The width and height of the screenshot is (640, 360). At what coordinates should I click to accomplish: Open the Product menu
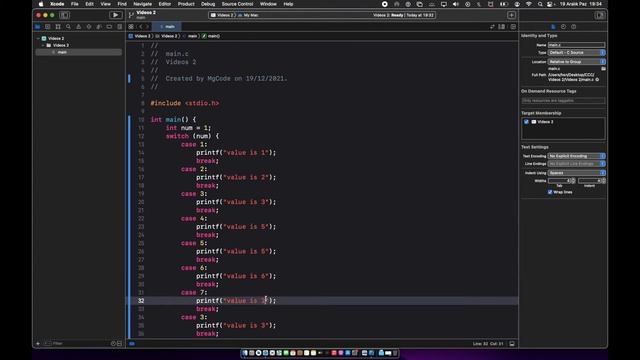pyautogui.click(x=186, y=4)
